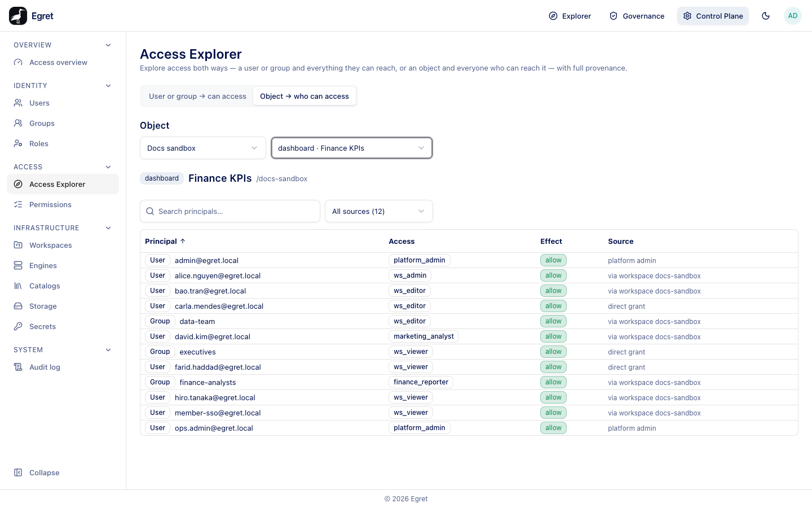Click the search magnifier icon
Image resolution: width=812 pixels, height=508 pixels.
point(150,212)
